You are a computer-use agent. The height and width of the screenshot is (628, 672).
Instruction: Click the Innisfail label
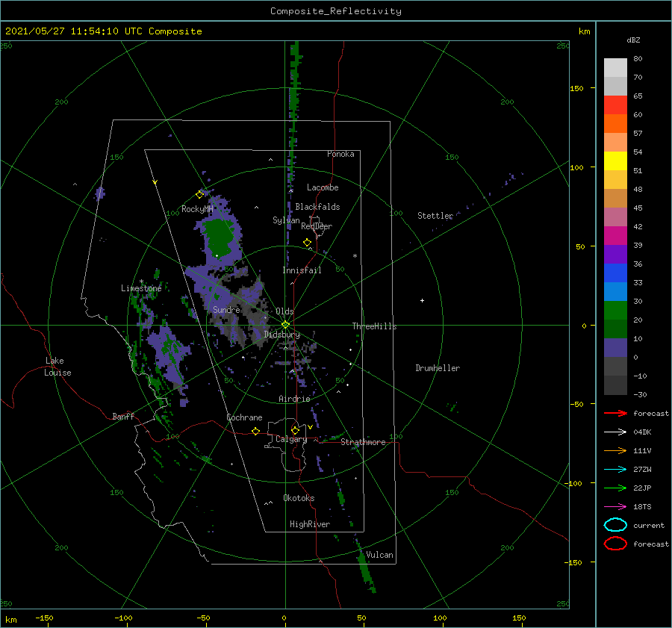[302, 270]
